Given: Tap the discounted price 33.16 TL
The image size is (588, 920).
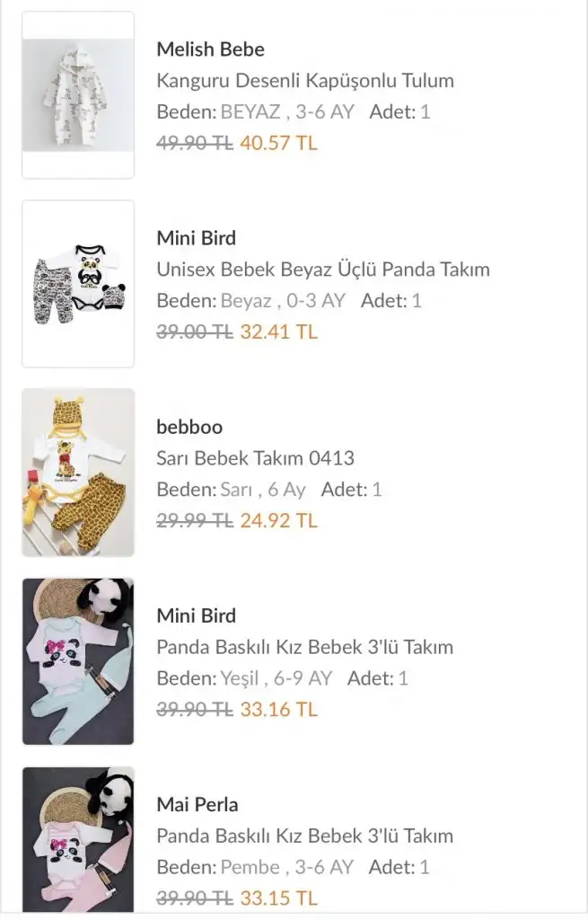Looking at the screenshot, I should pos(279,709).
